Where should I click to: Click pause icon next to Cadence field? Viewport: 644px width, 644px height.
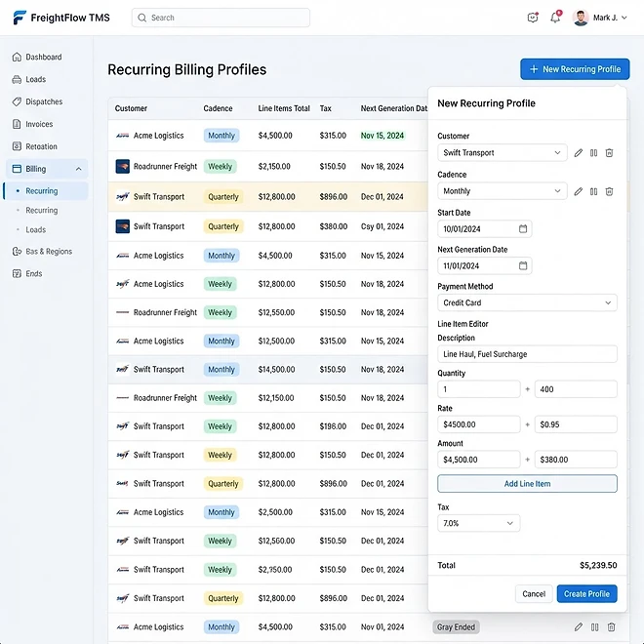(x=594, y=191)
